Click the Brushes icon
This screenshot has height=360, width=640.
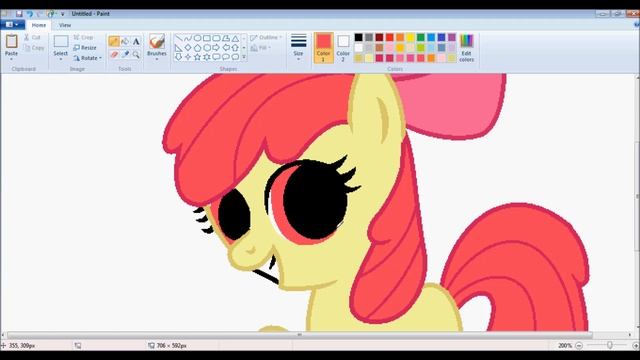157,41
